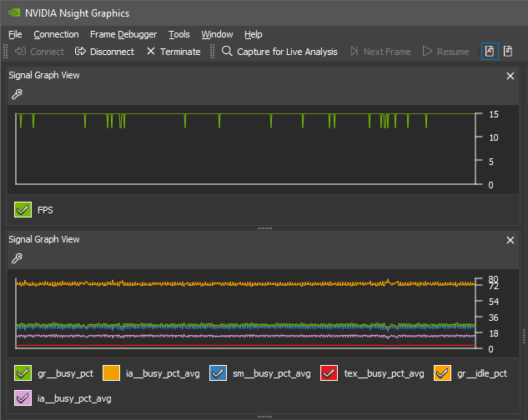Click the gr__idle_pct label
The height and width of the screenshot is (420, 528).
482,373
